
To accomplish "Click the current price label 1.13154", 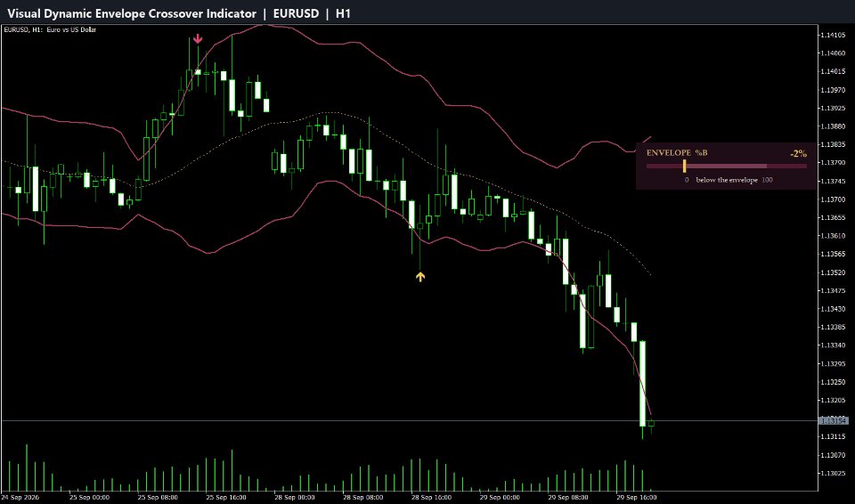I will [x=834, y=420].
